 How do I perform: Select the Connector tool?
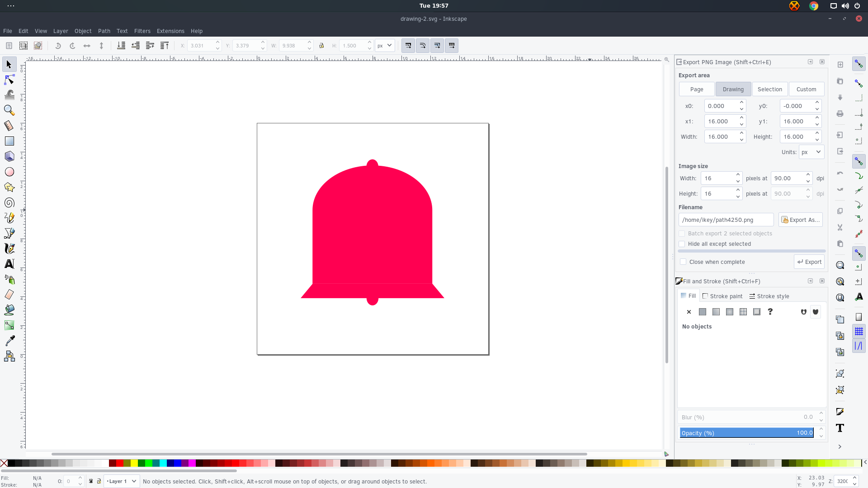(9, 356)
